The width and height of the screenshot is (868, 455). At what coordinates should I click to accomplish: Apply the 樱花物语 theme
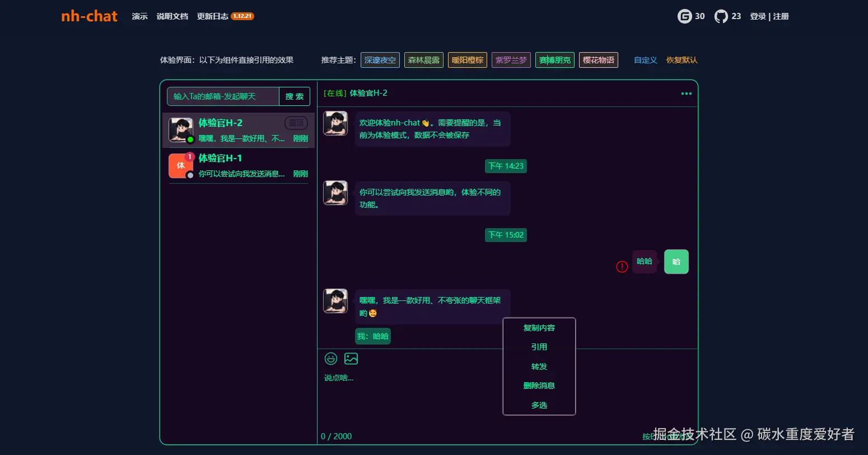click(598, 60)
